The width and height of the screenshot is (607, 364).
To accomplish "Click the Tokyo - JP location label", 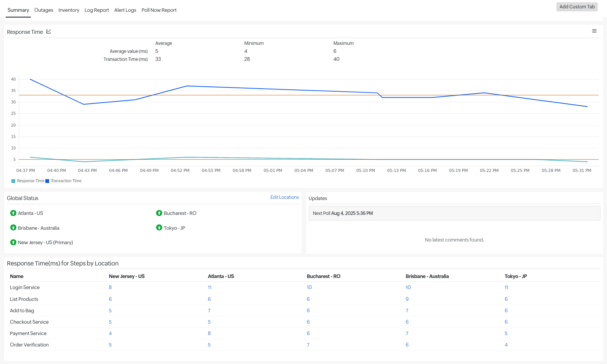I will point(174,228).
